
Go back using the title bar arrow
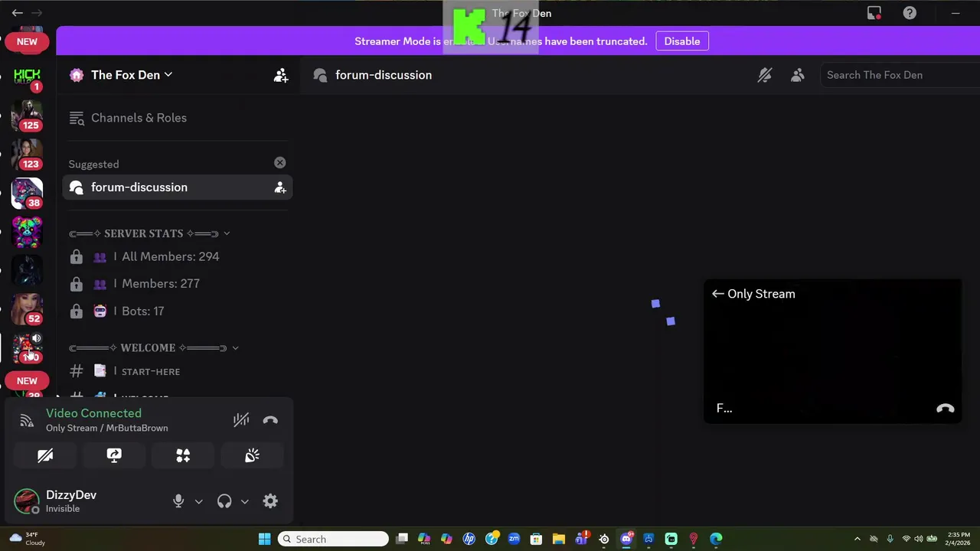click(x=17, y=13)
